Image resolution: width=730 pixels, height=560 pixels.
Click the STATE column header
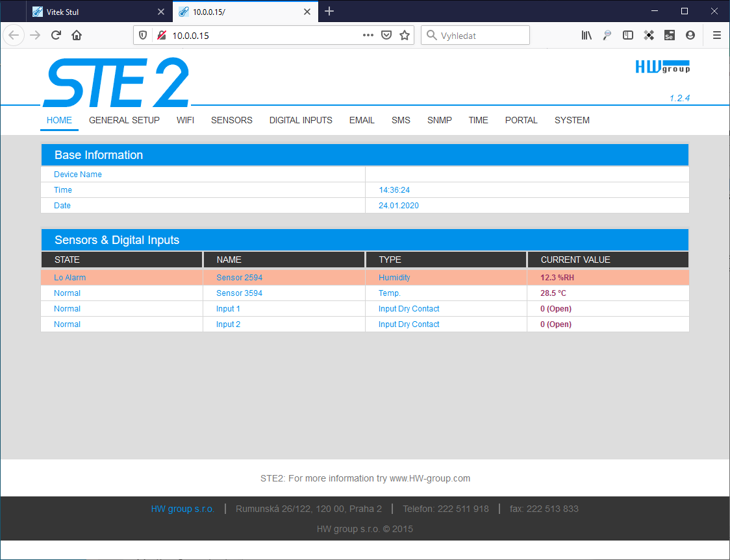(x=122, y=260)
